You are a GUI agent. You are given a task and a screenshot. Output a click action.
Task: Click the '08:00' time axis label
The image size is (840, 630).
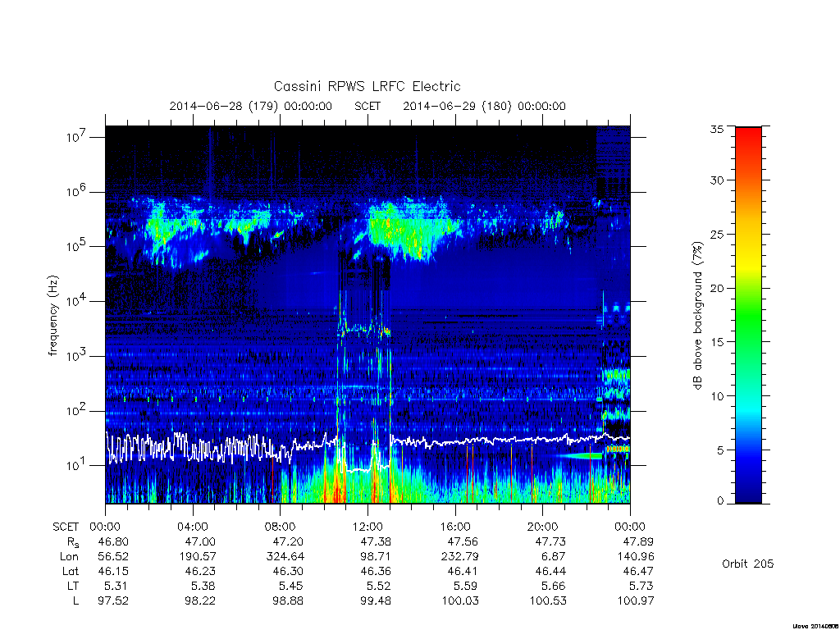(x=280, y=527)
